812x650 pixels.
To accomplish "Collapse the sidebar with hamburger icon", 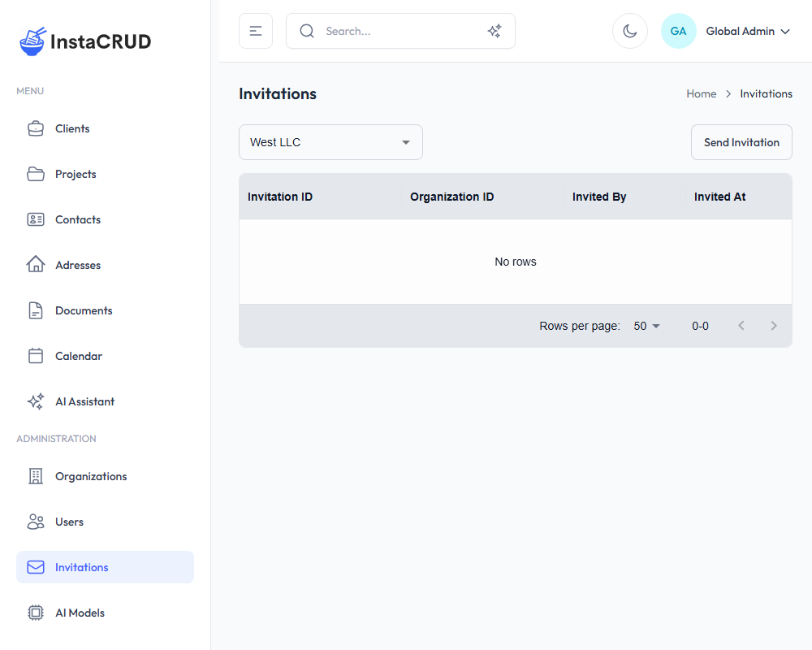I will click(256, 31).
